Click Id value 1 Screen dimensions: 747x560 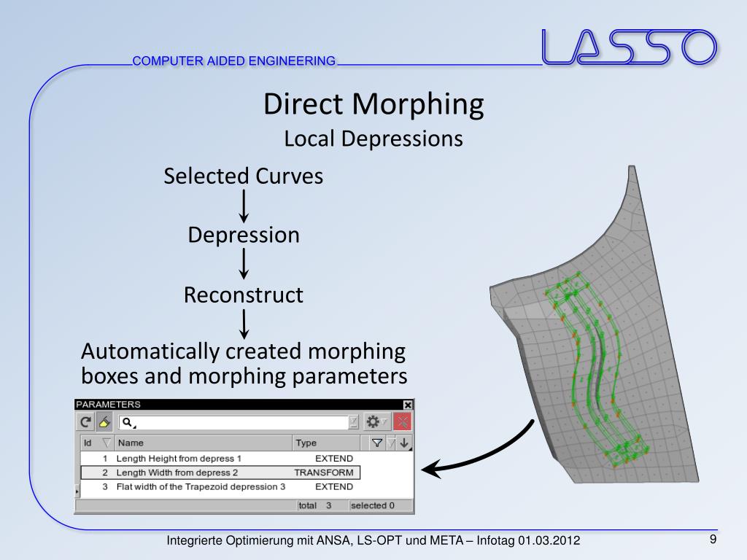105,459
